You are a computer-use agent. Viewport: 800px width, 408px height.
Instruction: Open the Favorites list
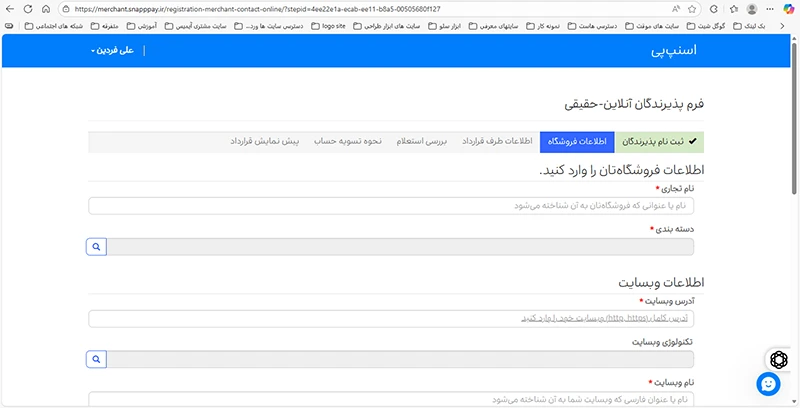(x=734, y=9)
